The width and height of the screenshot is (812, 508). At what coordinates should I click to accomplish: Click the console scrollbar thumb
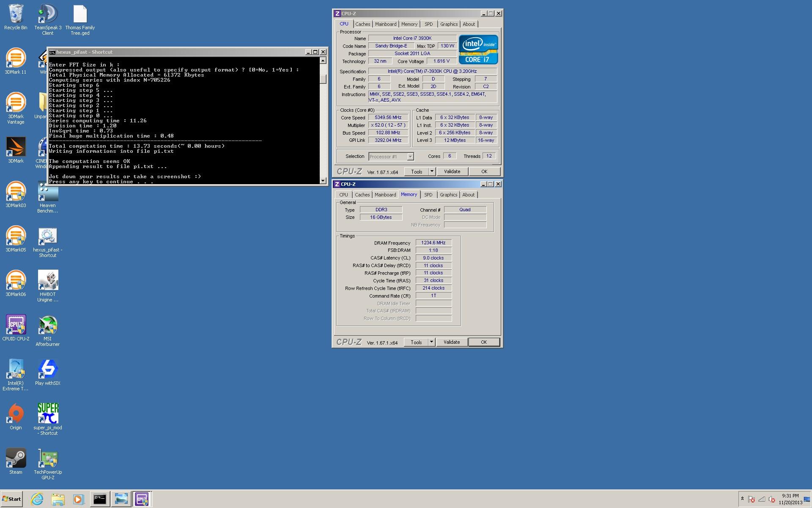pyautogui.click(x=323, y=79)
